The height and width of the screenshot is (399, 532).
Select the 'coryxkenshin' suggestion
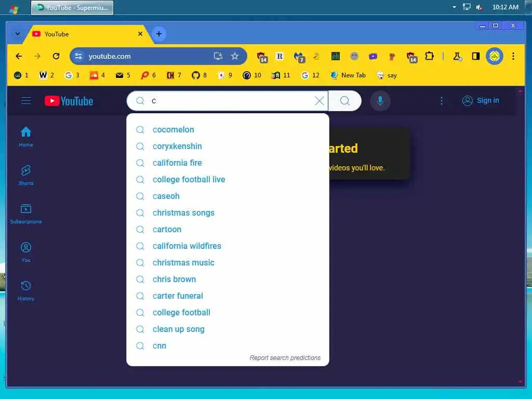coord(228,146)
